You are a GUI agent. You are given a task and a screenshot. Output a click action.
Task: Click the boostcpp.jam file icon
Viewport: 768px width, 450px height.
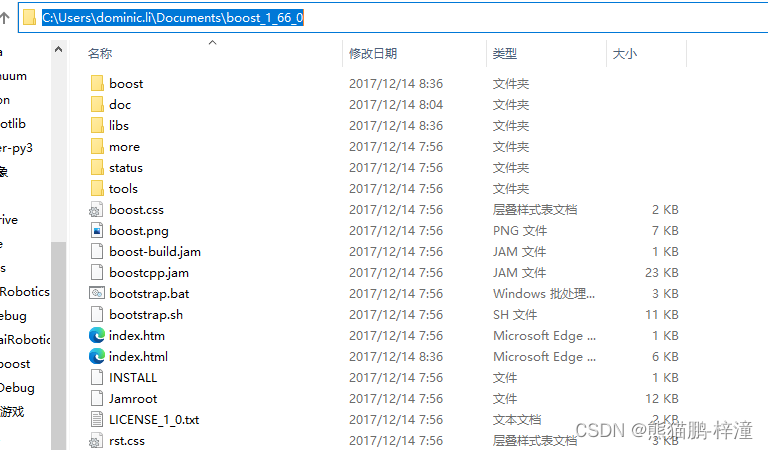pos(97,272)
